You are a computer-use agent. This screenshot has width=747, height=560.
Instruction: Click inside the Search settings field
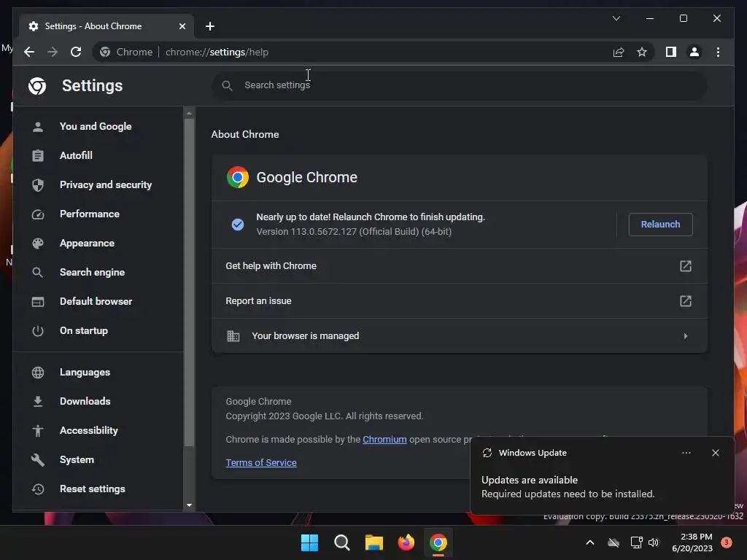[x=460, y=85]
